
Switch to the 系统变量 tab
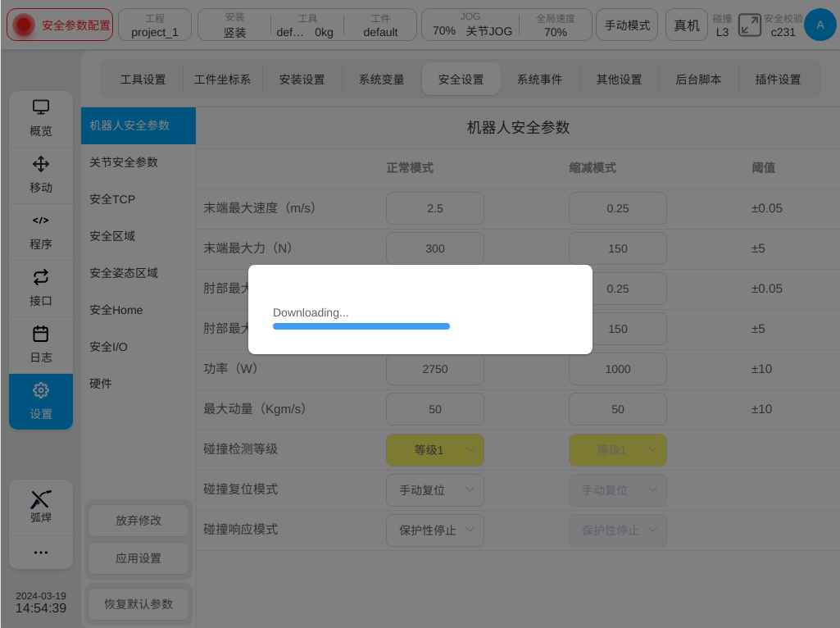[381, 80]
